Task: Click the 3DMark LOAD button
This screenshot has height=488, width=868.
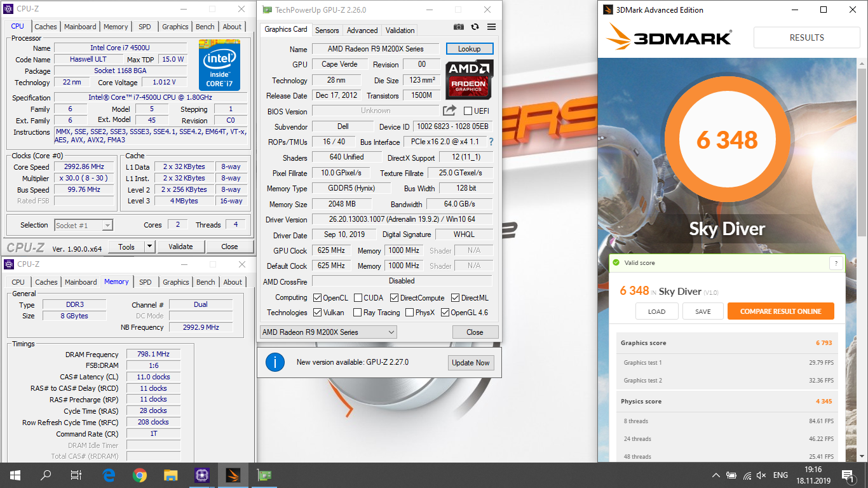Action: point(656,311)
